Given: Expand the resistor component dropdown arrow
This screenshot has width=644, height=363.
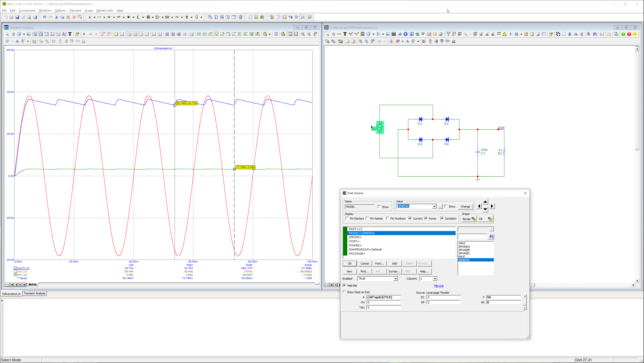Looking at the screenshot, I should click(104, 17).
